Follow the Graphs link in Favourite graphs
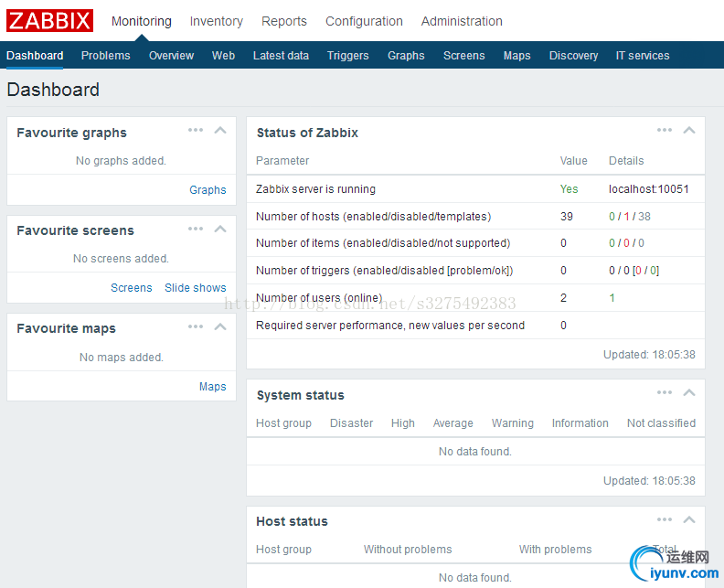 (208, 190)
